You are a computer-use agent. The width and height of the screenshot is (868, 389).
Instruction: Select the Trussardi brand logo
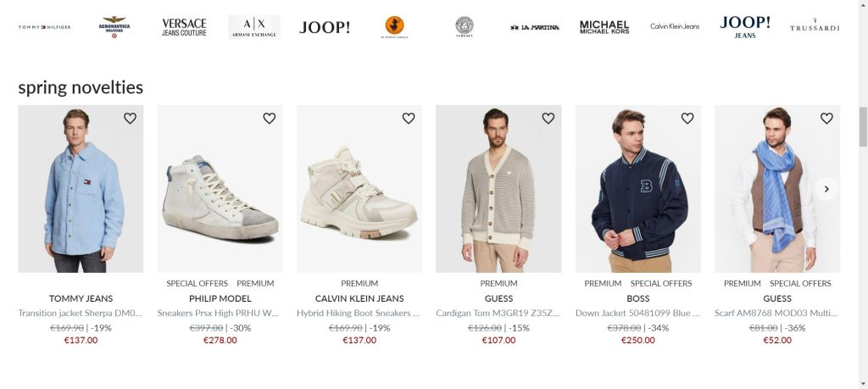point(815,27)
